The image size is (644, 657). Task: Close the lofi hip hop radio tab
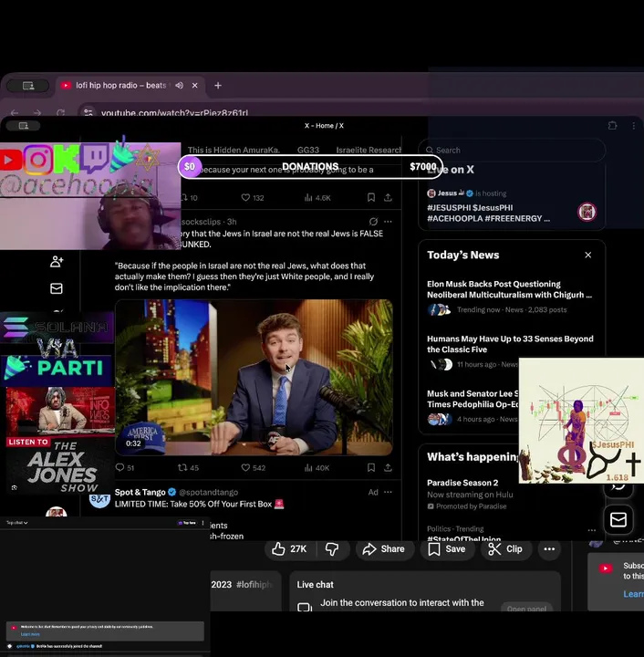(x=194, y=86)
